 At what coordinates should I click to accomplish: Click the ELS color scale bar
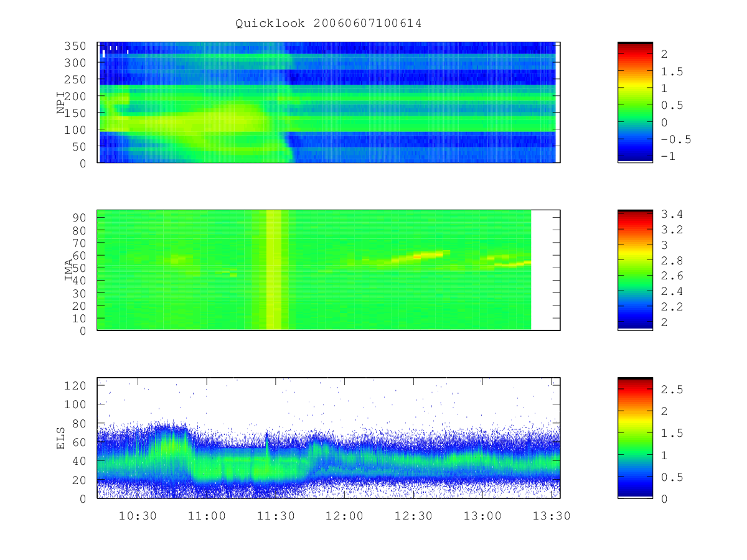click(635, 437)
